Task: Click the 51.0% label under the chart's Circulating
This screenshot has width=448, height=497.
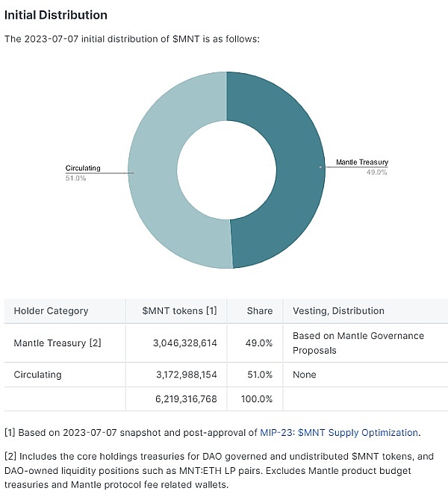Action: [x=76, y=178]
